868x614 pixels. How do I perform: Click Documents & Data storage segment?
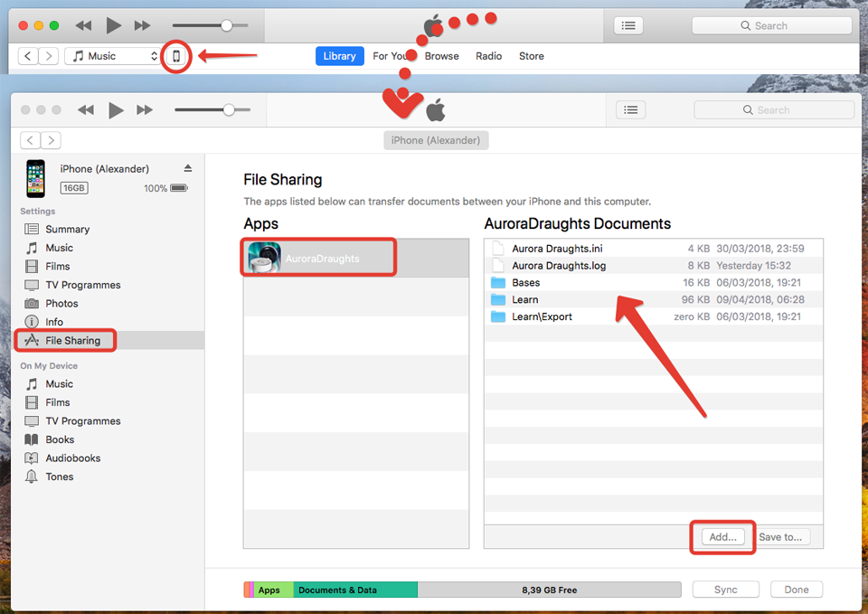click(x=355, y=590)
